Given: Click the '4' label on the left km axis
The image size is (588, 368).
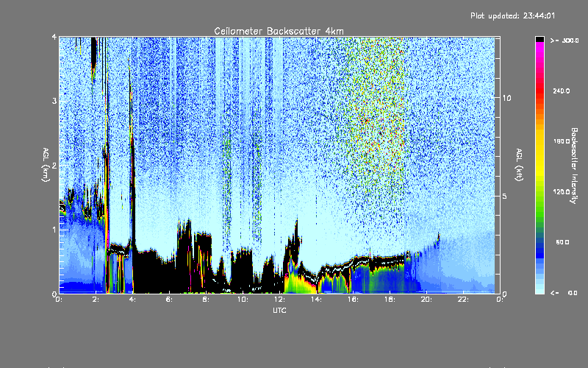Looking at the screenshot, I should (54, 38).
